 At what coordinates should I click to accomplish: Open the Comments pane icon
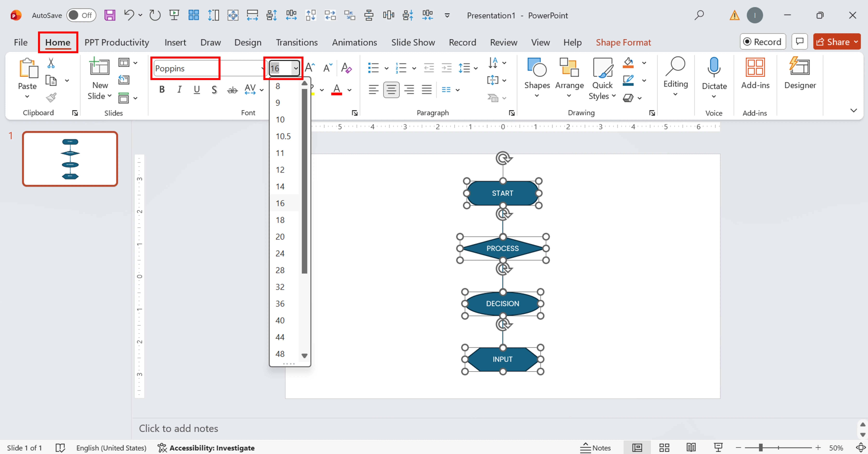[800, 42]
